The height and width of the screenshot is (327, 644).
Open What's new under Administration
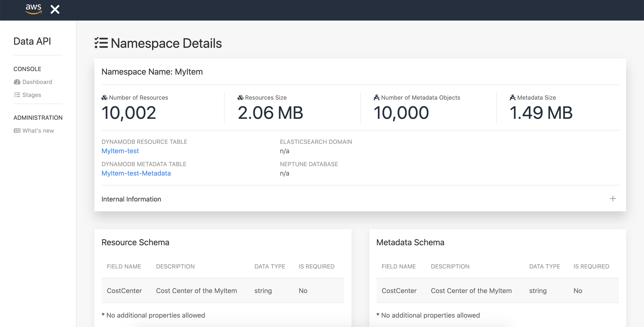[38, 131]
